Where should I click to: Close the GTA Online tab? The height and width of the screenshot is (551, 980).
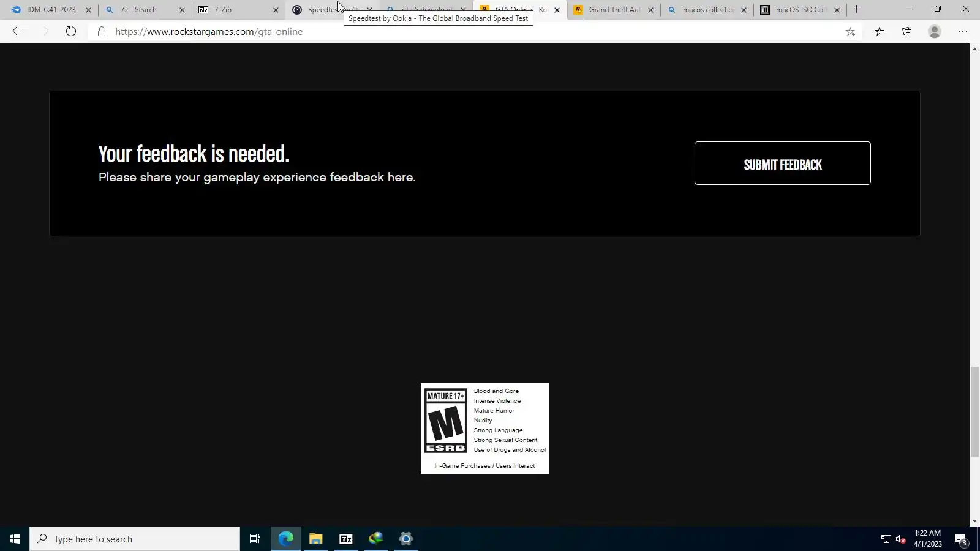pos(557,10)
